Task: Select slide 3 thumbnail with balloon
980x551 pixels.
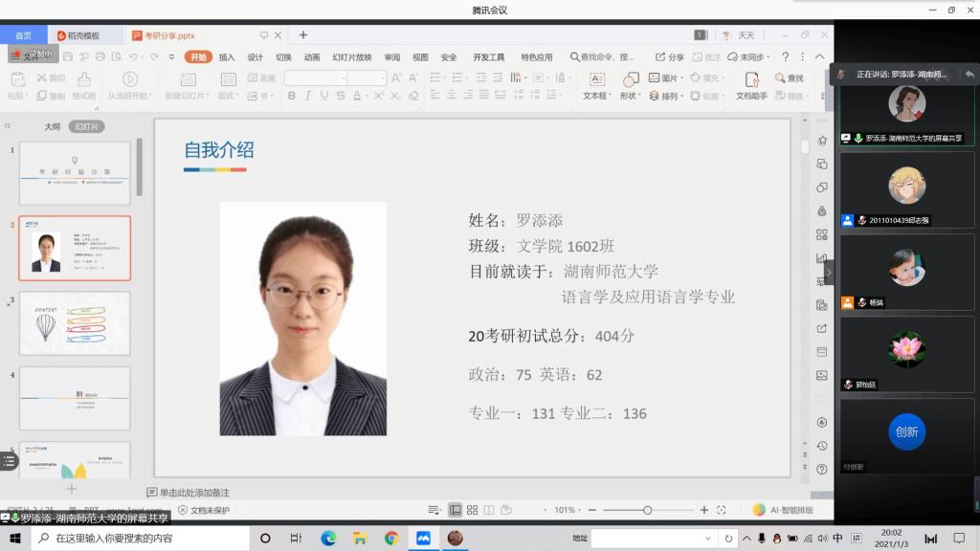Action: pos(75,323)
